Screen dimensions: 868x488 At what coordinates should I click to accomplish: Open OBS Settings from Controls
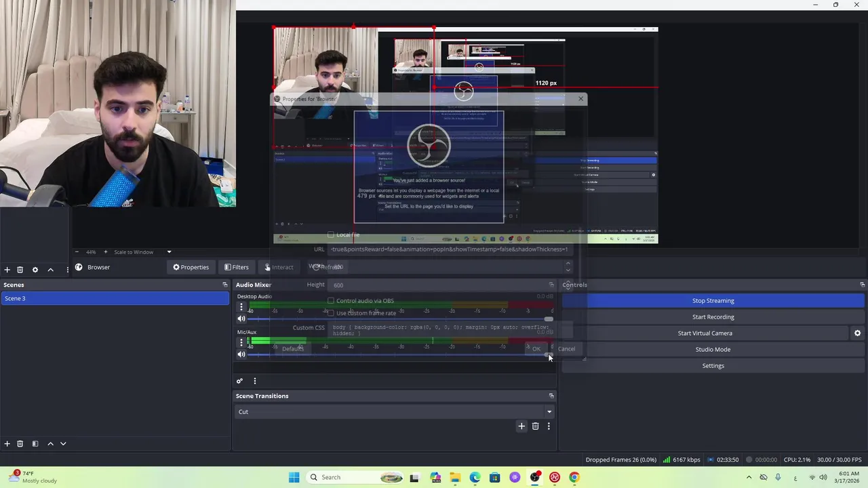[713, 365]
